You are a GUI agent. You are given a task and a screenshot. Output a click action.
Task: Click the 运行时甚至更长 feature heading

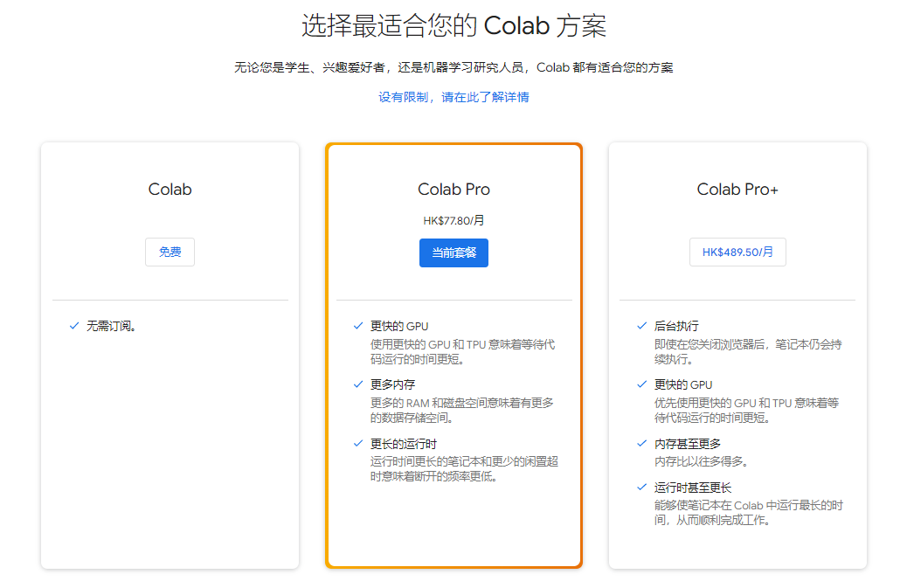(x=693, y=488)
